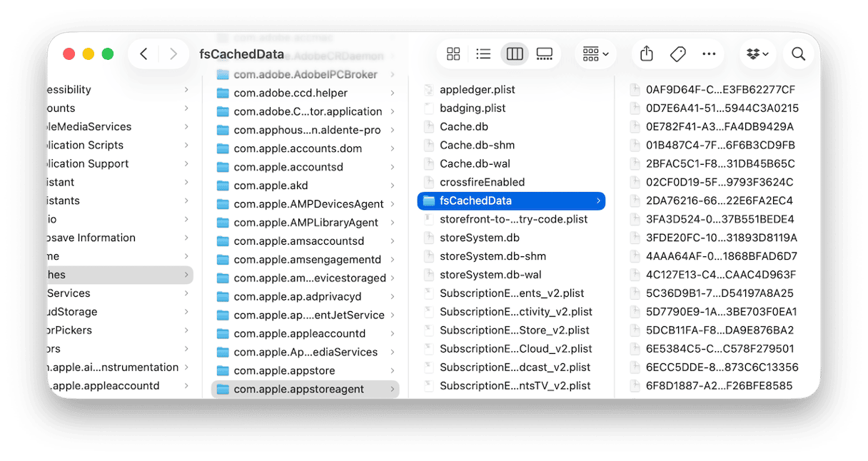
Task: Select SubscriptionE...ents_v2.plist file
Action: point(511,294)
